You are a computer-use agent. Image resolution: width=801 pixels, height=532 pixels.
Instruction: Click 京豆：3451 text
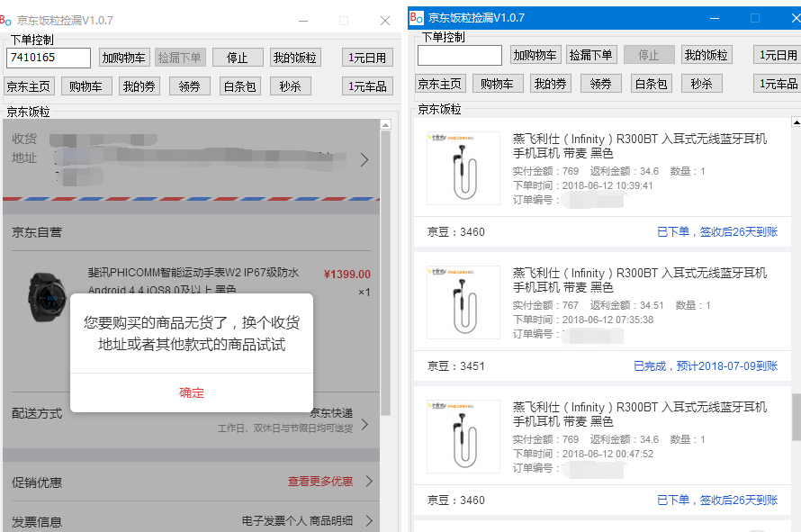click(x=455, y=366)
